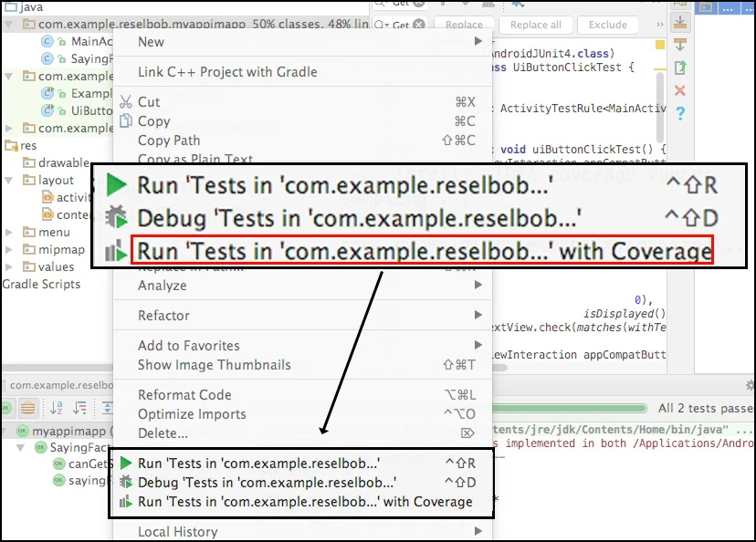Toggle sort by duration in test toolbar
Screen dimensions: 756x542
(79, 408)
